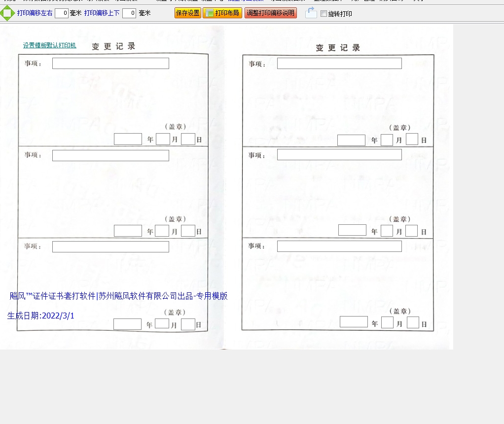Enable the 旋转打印 checkbox
The width and height of the screenshot is (504, 424).
click(x=324, y=14)
